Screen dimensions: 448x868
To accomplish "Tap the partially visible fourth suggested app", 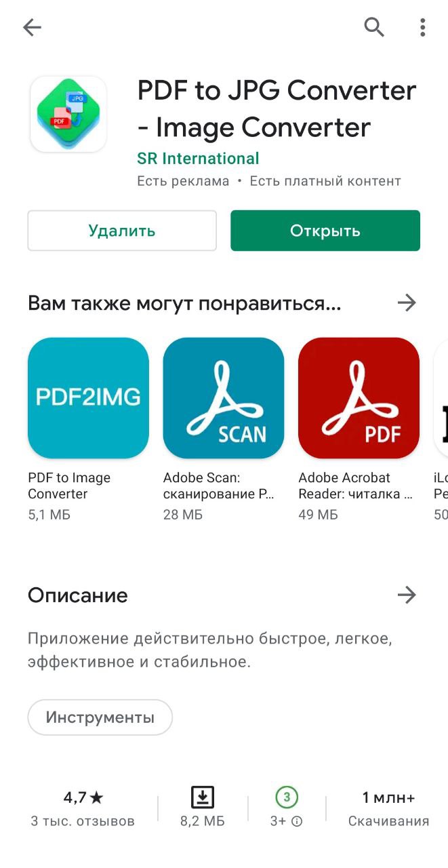I will (x=441, y=398).
